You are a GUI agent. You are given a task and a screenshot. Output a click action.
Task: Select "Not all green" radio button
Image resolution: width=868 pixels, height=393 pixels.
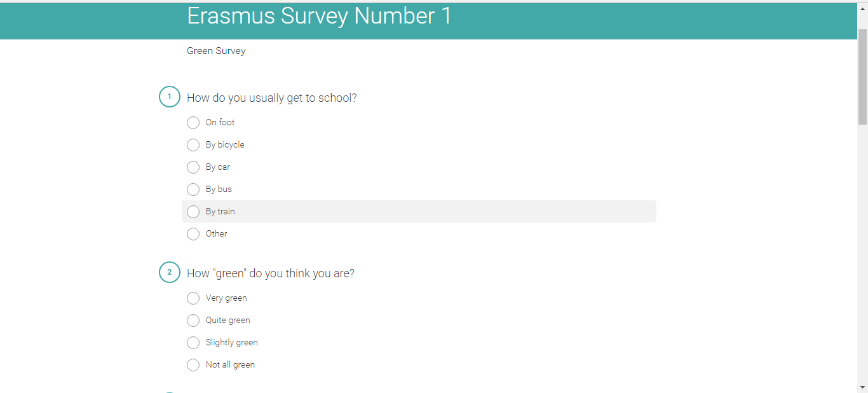[x=193, y=365]
